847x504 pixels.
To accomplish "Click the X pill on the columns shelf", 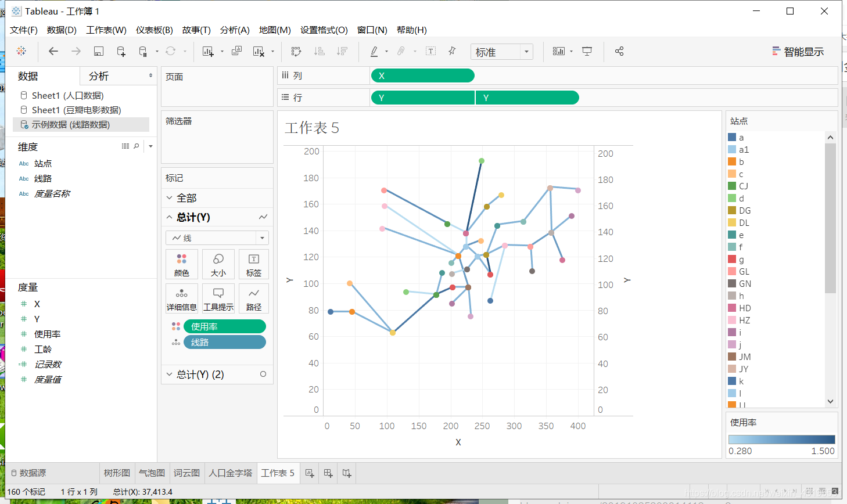I will pyautogui.click(x=422, y=75).
